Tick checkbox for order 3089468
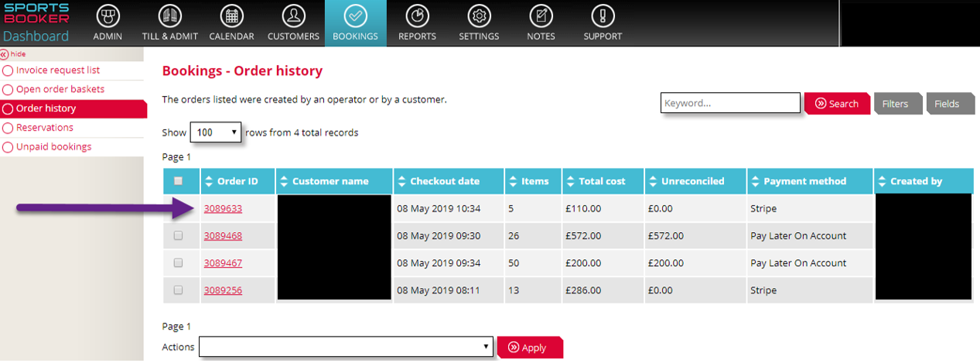980x363 pixels. [179, 235]
